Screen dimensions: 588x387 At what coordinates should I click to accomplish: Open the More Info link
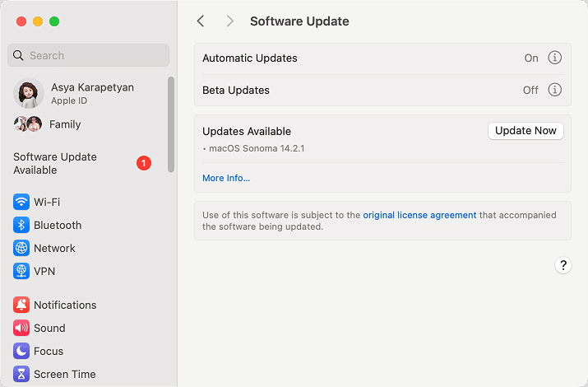tap(226, 178)
